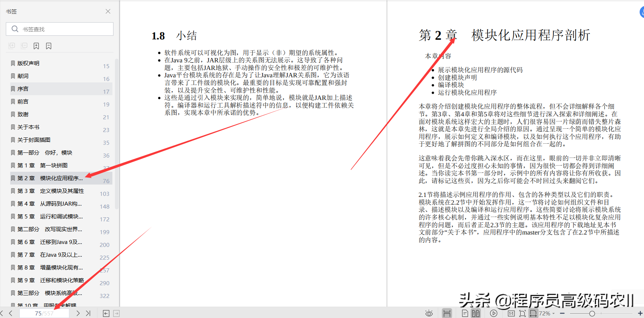Image resolution: width=644 pixels, height=318 pixels.
Task: Click the 编译模块 bullet
Action: [451, 85]
